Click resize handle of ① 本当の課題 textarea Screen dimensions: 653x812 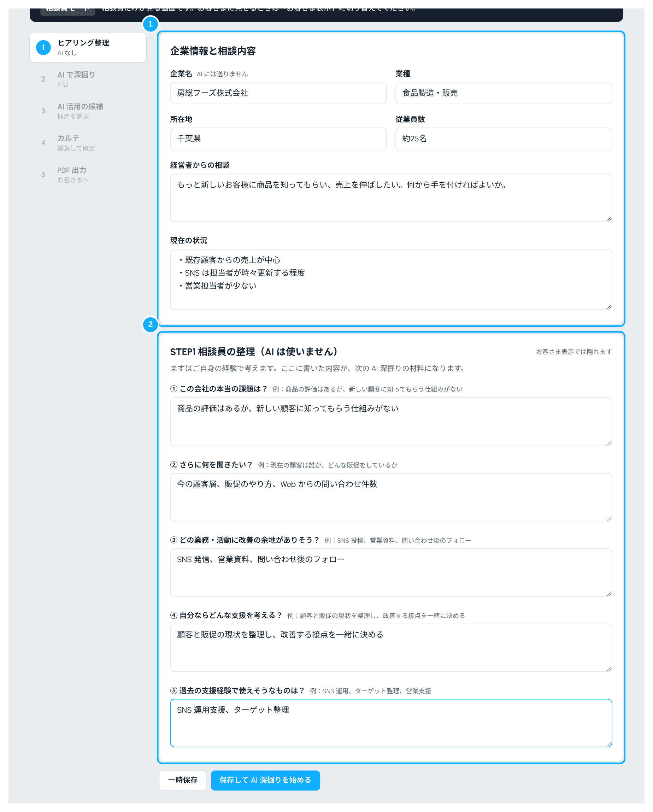click(x=609, y=443)
